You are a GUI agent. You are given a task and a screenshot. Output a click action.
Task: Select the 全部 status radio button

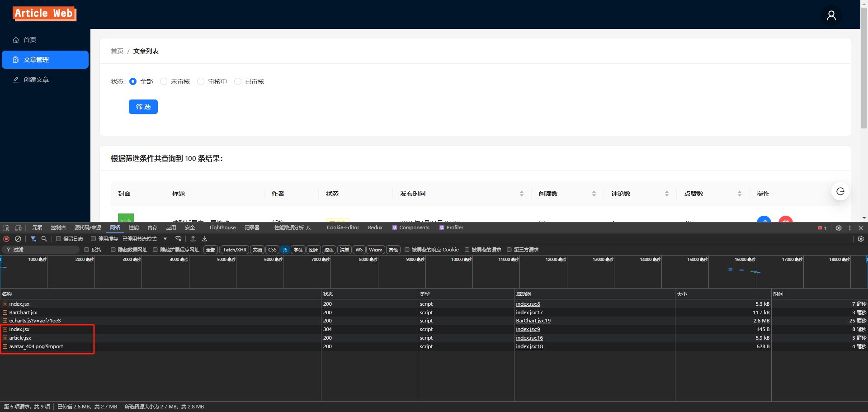click(x=133, y=81)
